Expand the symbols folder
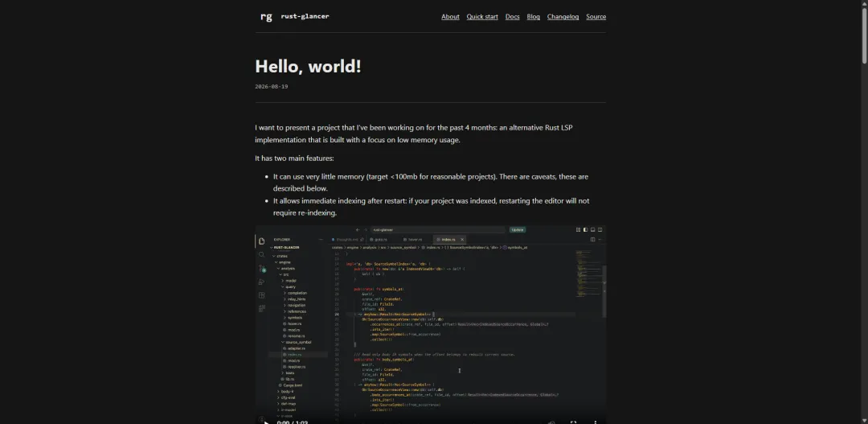Screen dimensions: 868x424 pyautogui.click(x=294, y=318)
